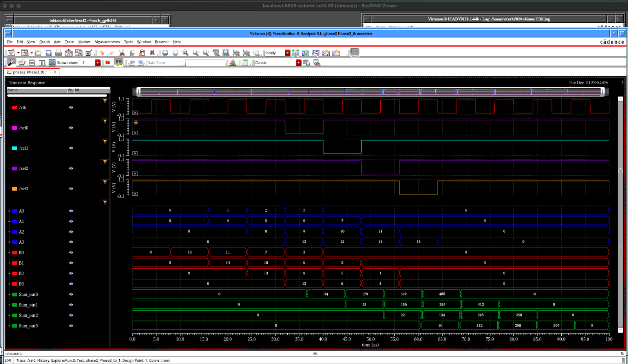
Task: Click the edit pencil icon in toolbar
Action: click(x=89, y=53)
